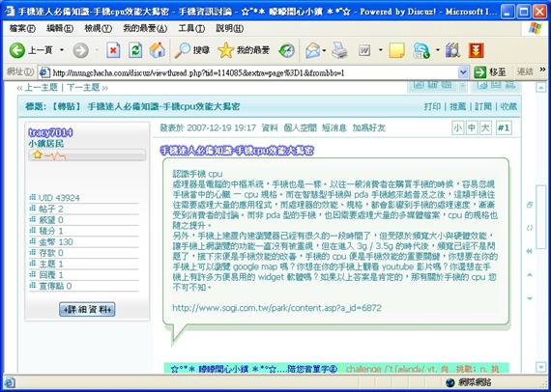
Task: Go to Home page icon
Action: click(x=157, y=51)
